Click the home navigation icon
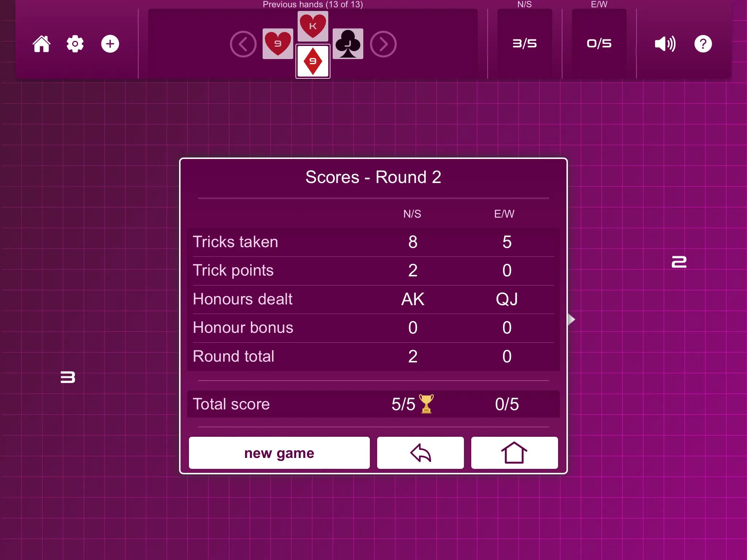Viewport: 747px width, 560px height. coord(42,44)
